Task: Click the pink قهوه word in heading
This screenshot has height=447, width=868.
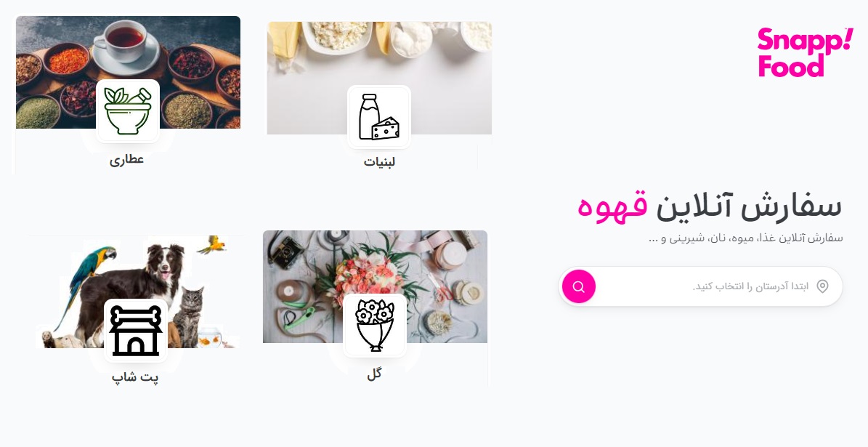Action: 612,206
